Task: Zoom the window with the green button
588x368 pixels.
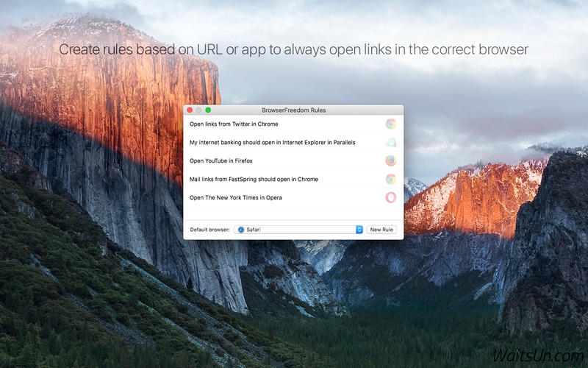Action: click(x=208, y=110)
